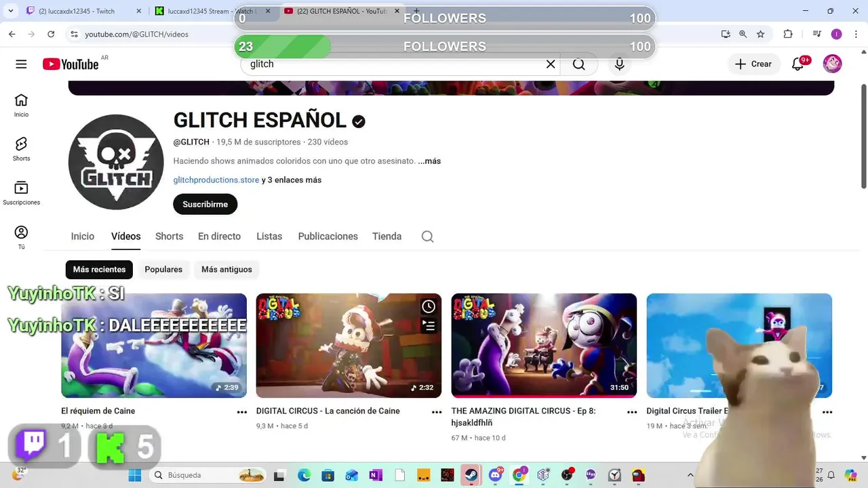Show hidden system tray icons chevron
Screen dimensions: 868x488
click(x=690, y=475)
